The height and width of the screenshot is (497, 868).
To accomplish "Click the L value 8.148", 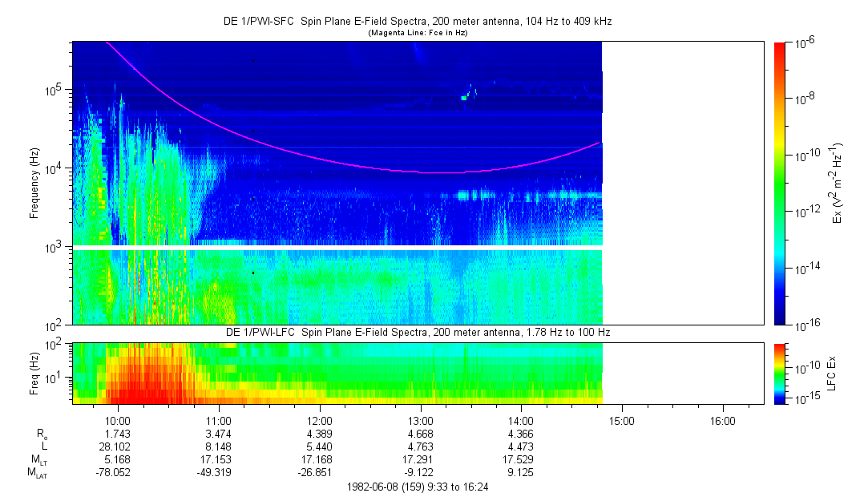I will [x=219, y=446].
